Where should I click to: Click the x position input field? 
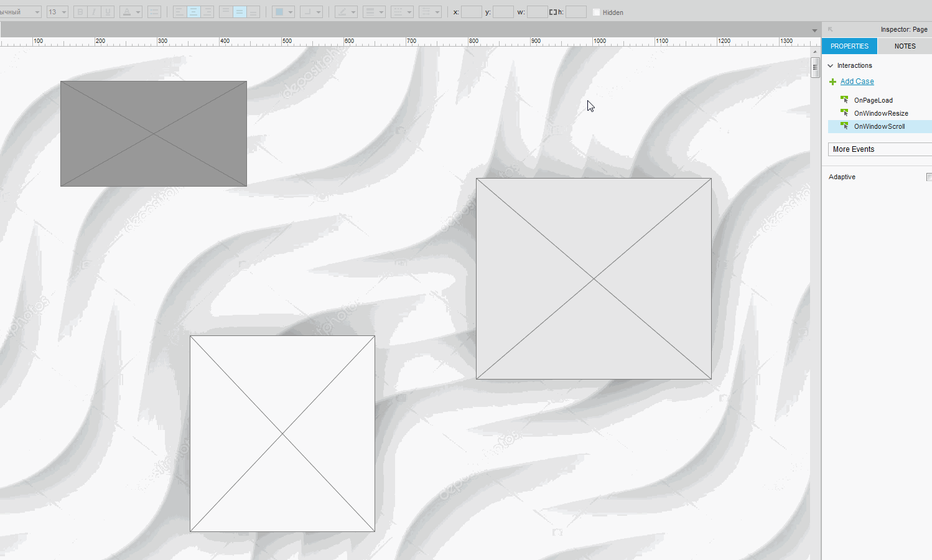click(x=471, y=12)
